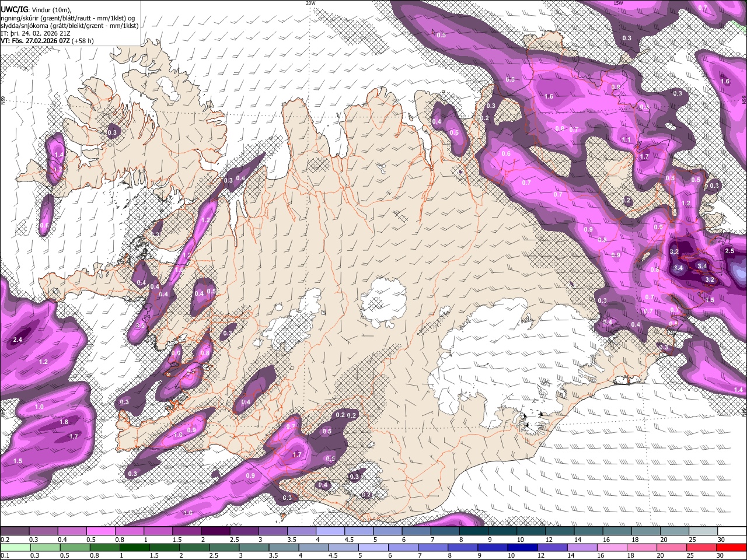Click the dark green rain-scale swatch labeled 1
This screenshot has width=747, height=560.
point(135,547)
